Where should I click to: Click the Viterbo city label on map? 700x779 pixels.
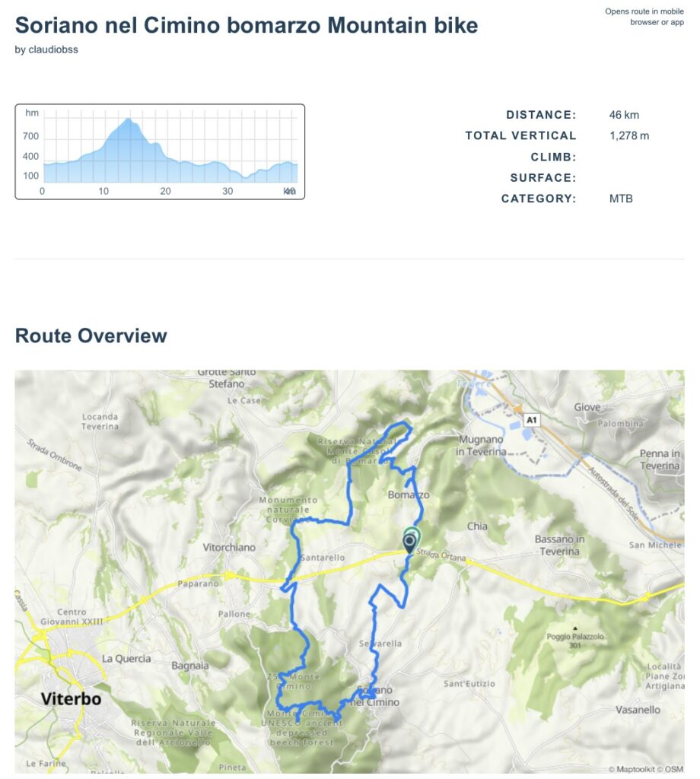point(71,698)
